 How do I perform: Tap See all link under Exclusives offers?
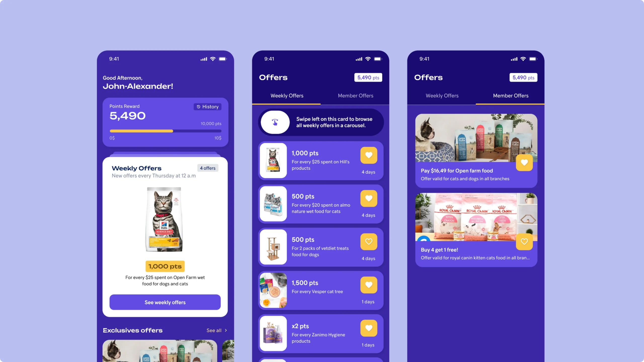point(216,330)
